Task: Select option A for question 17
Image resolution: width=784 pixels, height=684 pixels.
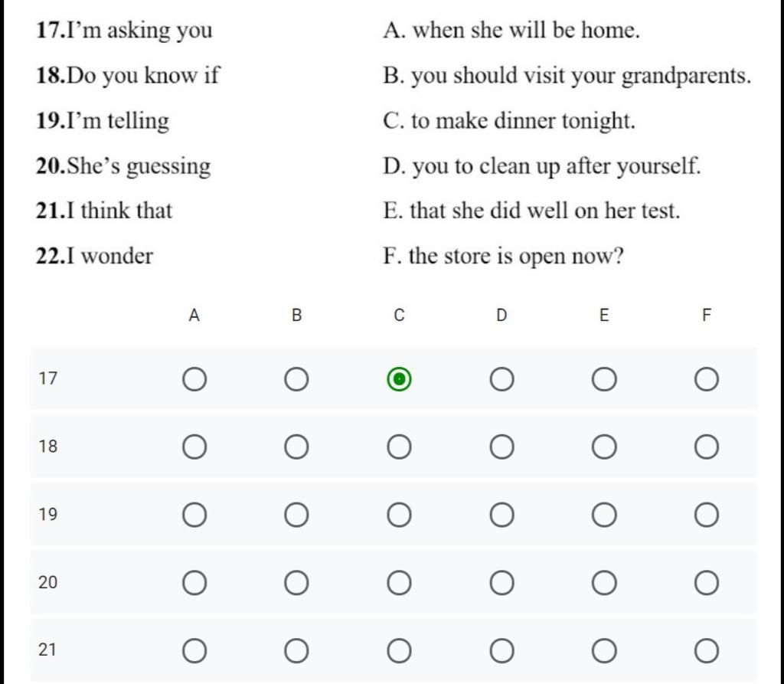Action: [194, 379]
